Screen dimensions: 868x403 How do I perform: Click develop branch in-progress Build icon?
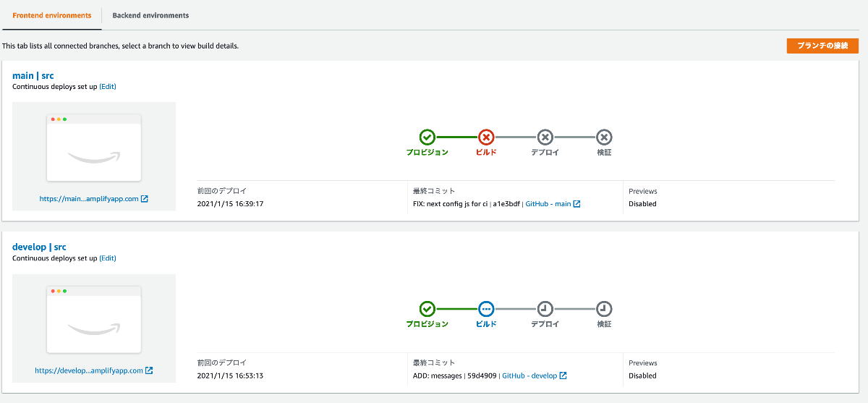[486, 309]
